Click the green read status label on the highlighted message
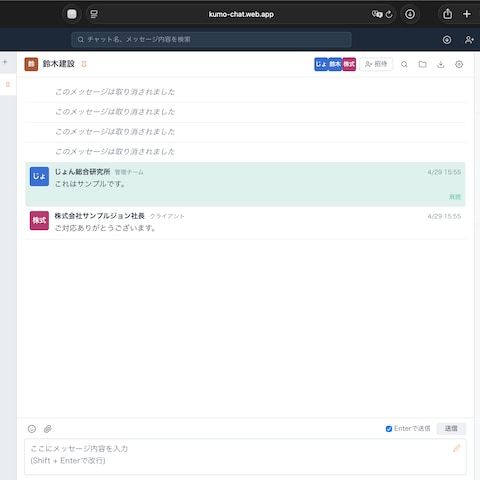 (x=455, y=197)
